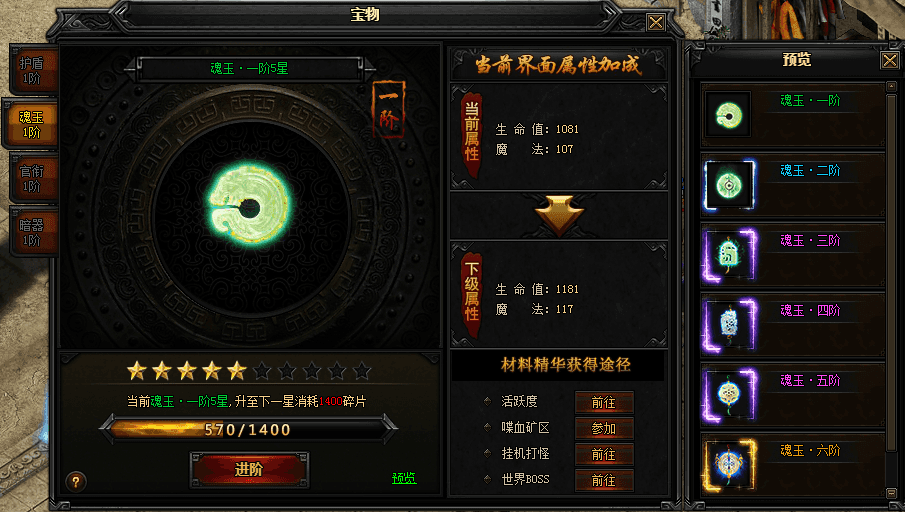The image size is (905, 512).
Task: Switch to the 官衔 1阶 tab
Action: coord(32,178)
